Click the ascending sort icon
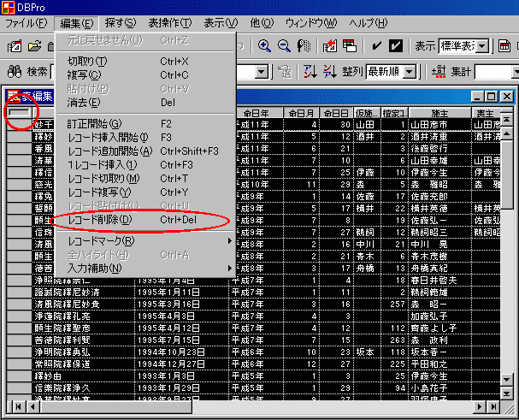The width and height of the screenshot is (519, 420). point(310,71)
